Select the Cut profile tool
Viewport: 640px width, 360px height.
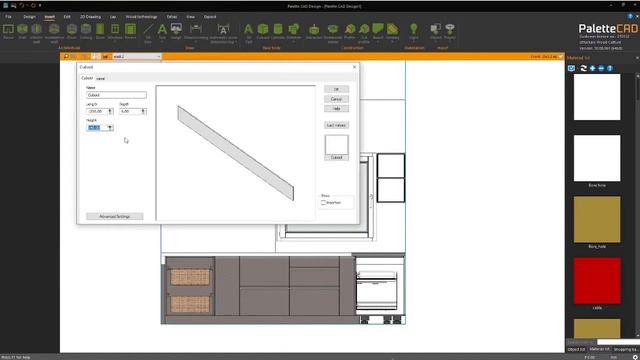pos(364,33)
